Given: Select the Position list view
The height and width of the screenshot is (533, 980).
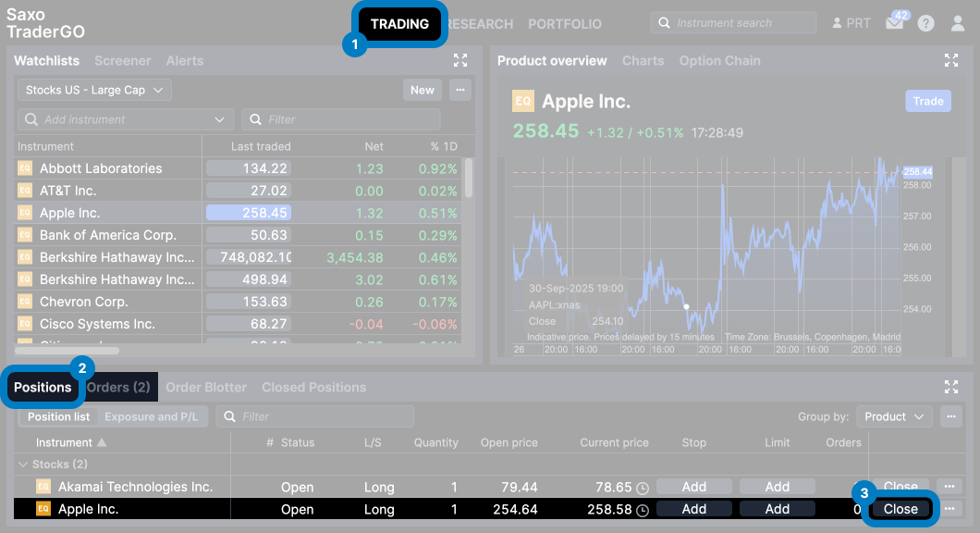Looking at the screenshot, I should pyautogui.click(x=58, y=417).
